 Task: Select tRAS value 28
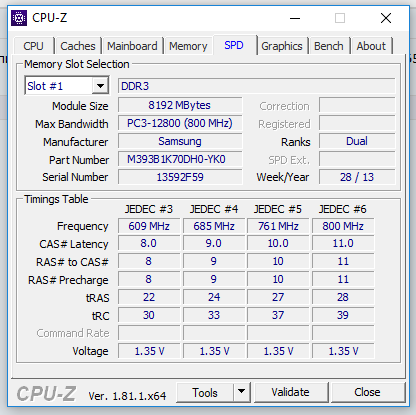tap(343, 297)
